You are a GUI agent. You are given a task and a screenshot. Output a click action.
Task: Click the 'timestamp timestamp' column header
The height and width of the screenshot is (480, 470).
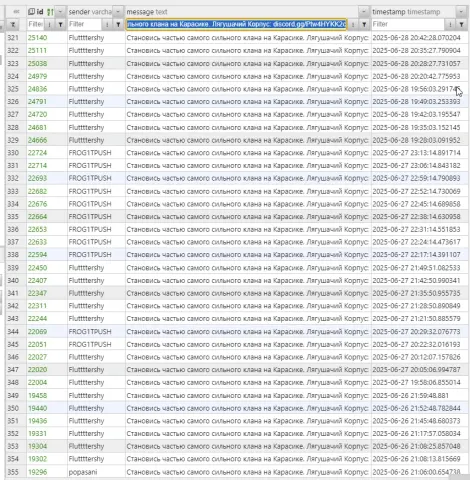click(406, 12)
